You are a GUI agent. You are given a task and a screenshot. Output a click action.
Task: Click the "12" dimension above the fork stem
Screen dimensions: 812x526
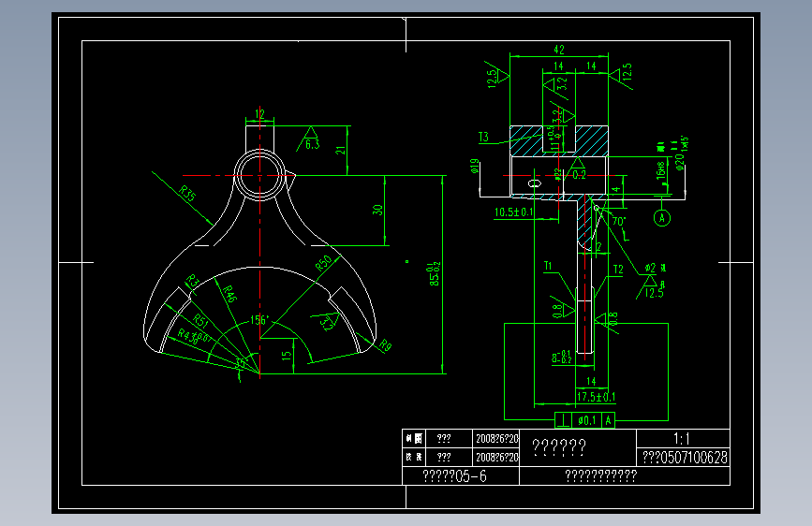pyautogui.click(x=259, y=114)
